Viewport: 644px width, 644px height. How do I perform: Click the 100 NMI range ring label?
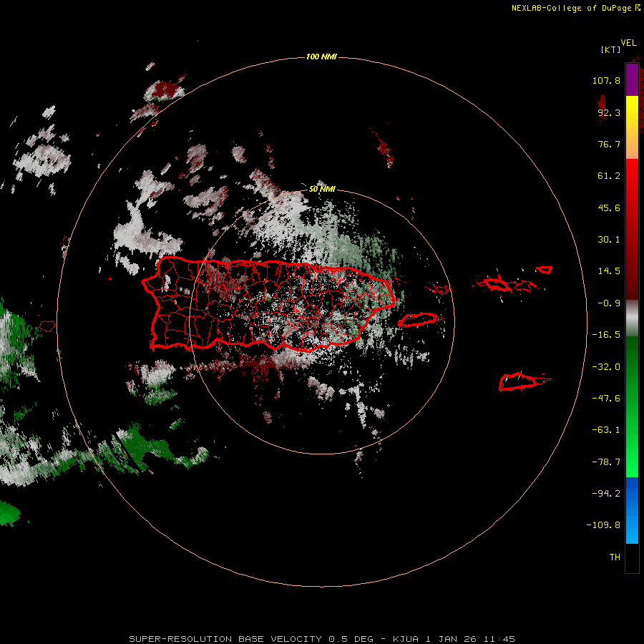(x=321, y=57)
